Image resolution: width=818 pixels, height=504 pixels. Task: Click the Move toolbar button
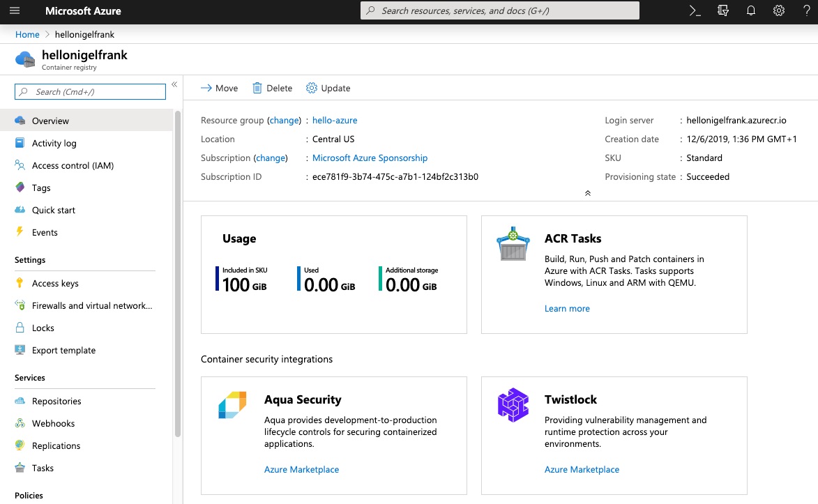coord(219,88)
